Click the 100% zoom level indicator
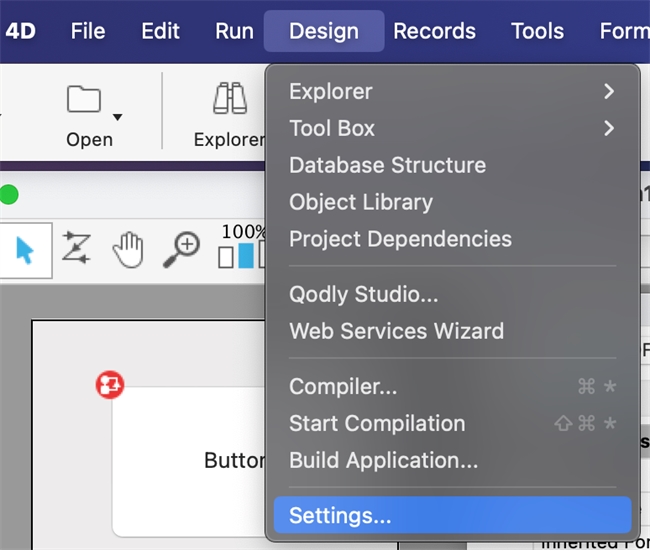 click(243, 233)
